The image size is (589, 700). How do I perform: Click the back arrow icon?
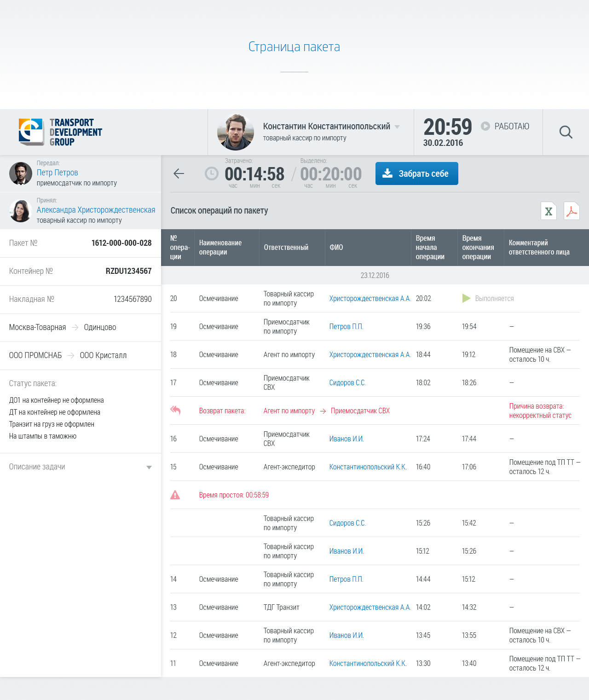pos(179,174)
